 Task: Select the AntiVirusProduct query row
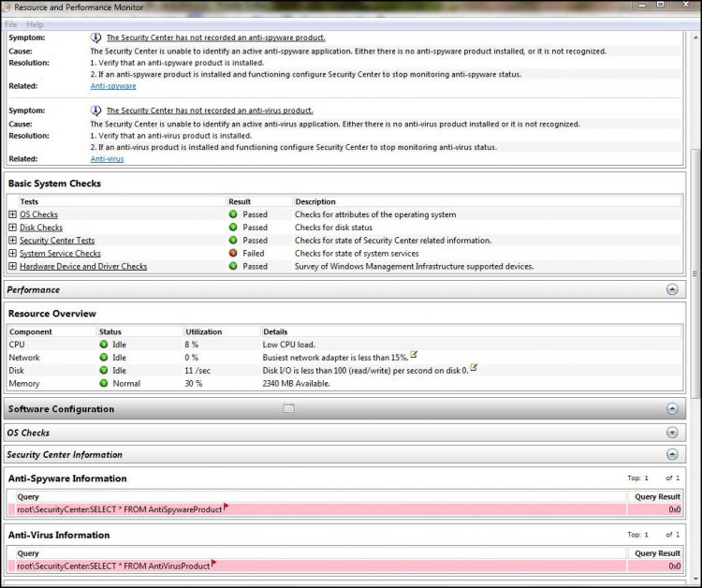click(344, 566)
